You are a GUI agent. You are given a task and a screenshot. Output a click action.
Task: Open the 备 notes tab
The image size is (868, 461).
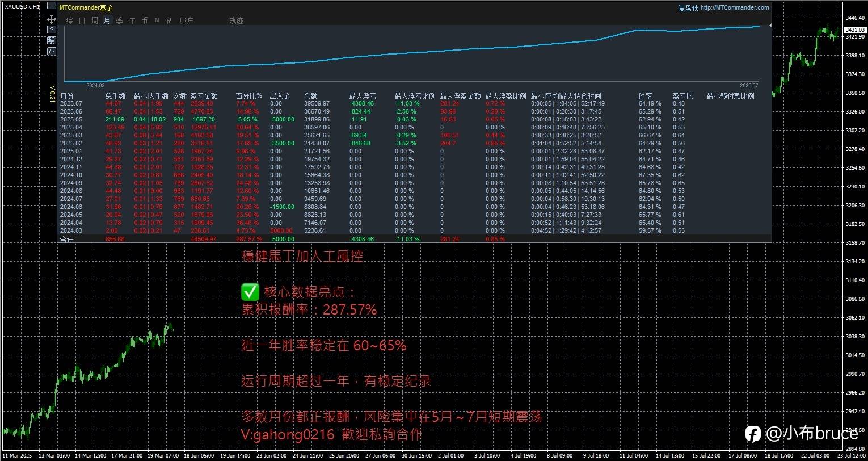tap(169, 20)
